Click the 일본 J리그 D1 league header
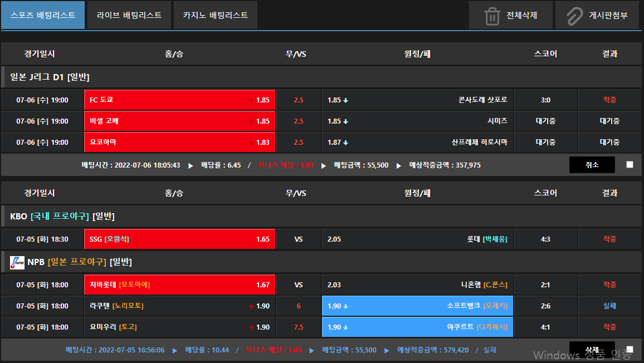This screenshot has width=644, height=363. 50,77
